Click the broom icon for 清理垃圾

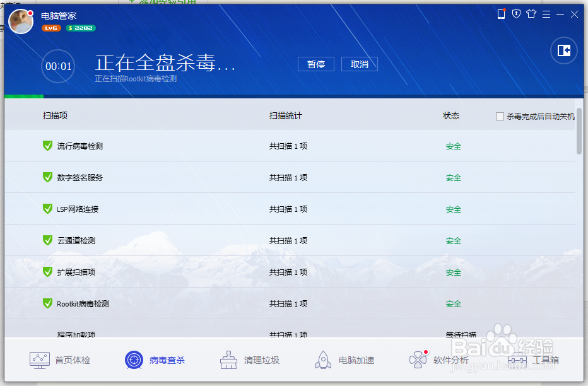point(228,359)
